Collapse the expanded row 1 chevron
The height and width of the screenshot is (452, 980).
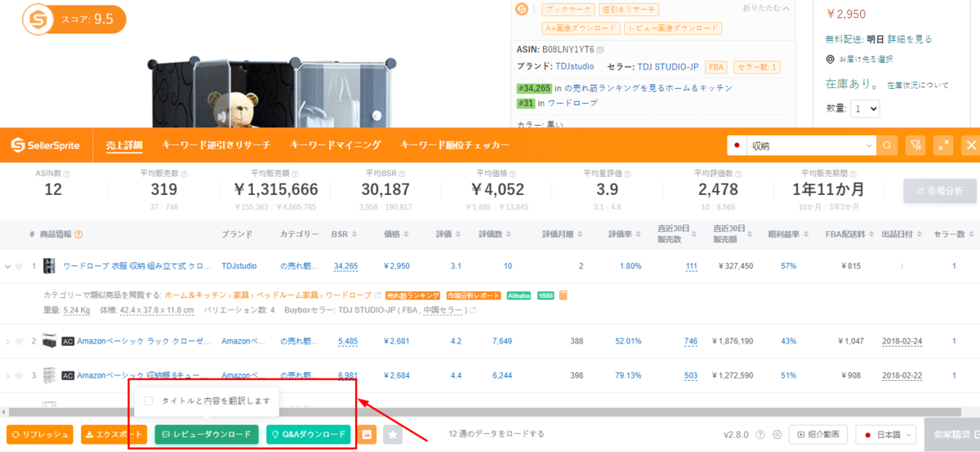coord(7,266)
